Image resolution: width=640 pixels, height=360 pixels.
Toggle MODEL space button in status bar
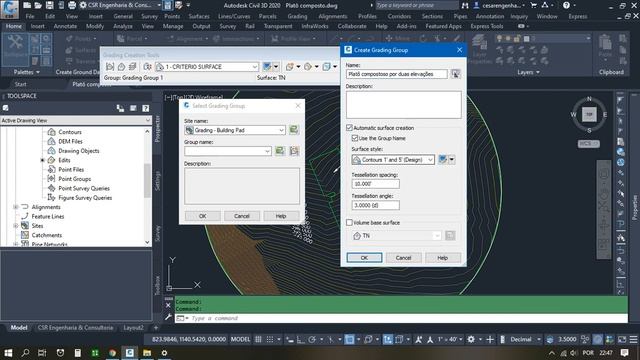pyautogui.click(x=240, y=339)
